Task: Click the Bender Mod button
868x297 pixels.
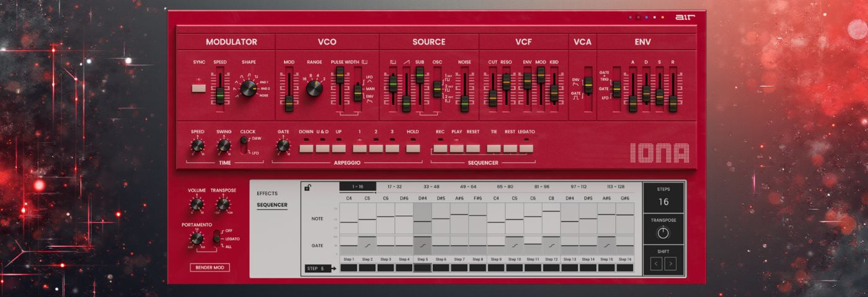Action: coord(210,267)
